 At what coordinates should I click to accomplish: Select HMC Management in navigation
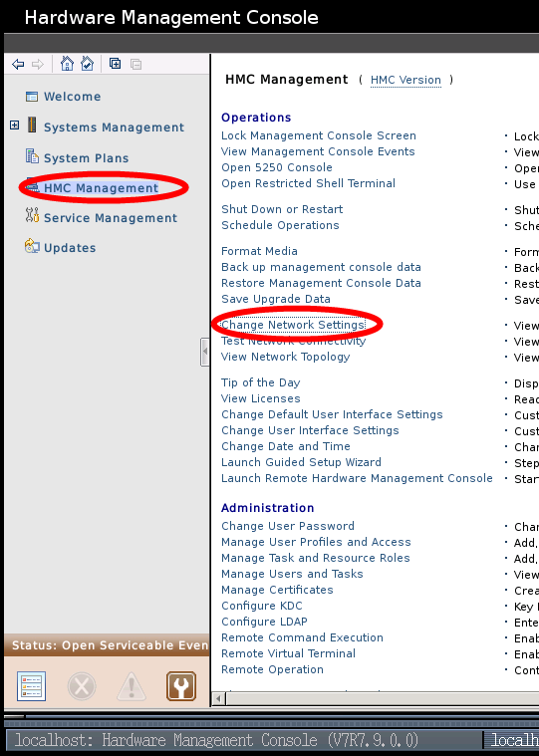pos(102,188)
